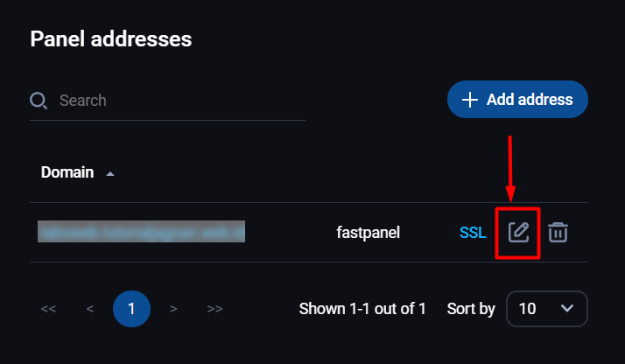Click the Panel addresses heading

(x=111, y=39)
